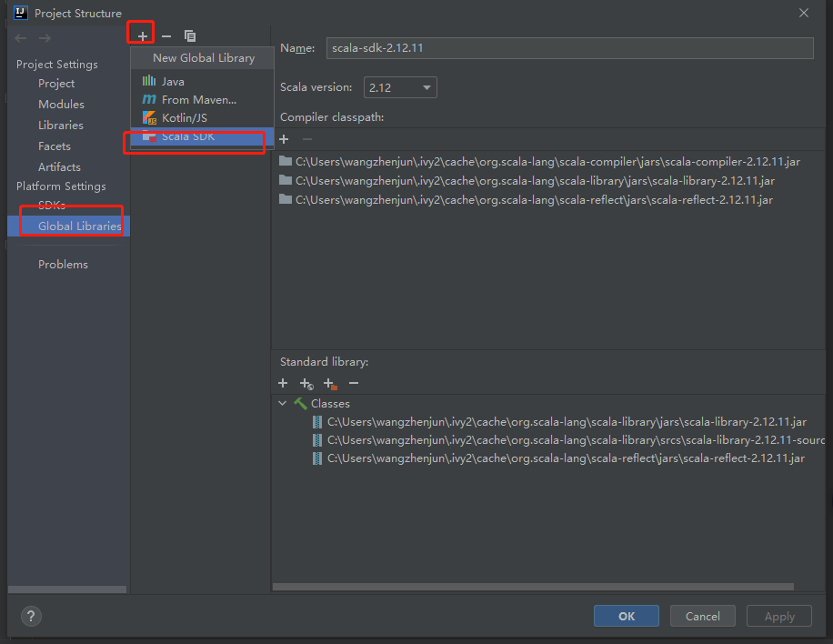Click the plus icon to add excluded root
Screen dimensions: 833x644
pos(330,384)
